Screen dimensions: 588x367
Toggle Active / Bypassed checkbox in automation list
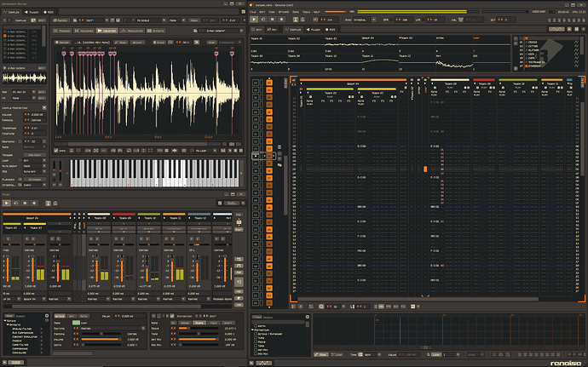256,334
